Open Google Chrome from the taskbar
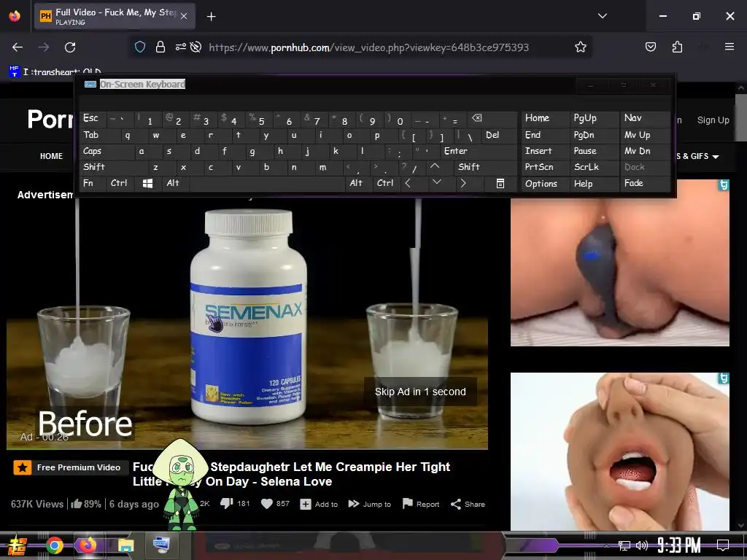 tap(54, 545)
